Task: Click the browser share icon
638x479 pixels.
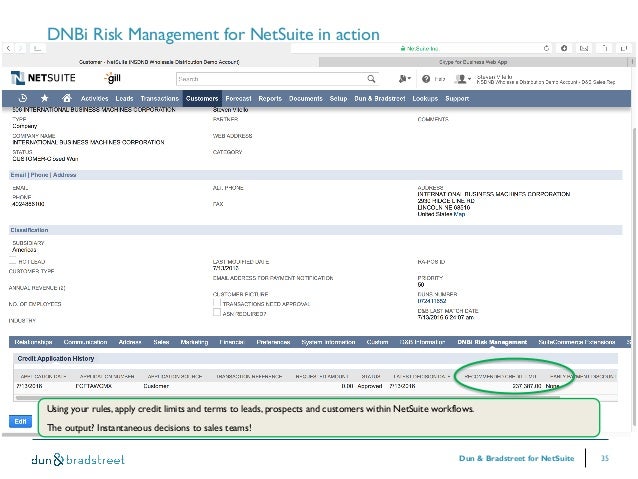Action: click(x=605, y=48)
